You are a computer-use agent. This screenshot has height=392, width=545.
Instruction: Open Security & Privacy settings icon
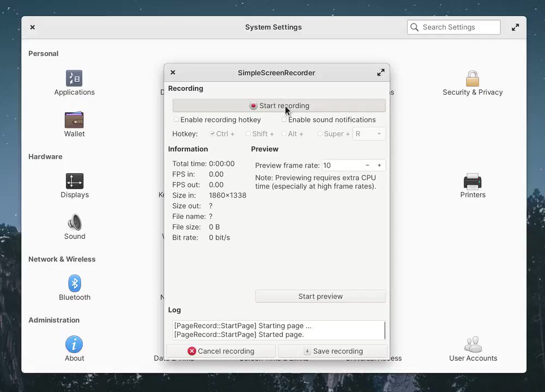(473, 78)
